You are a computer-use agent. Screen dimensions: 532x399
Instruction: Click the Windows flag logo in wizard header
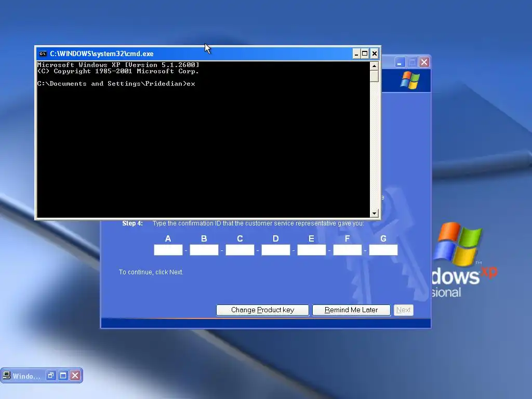(x=410, y=80)
